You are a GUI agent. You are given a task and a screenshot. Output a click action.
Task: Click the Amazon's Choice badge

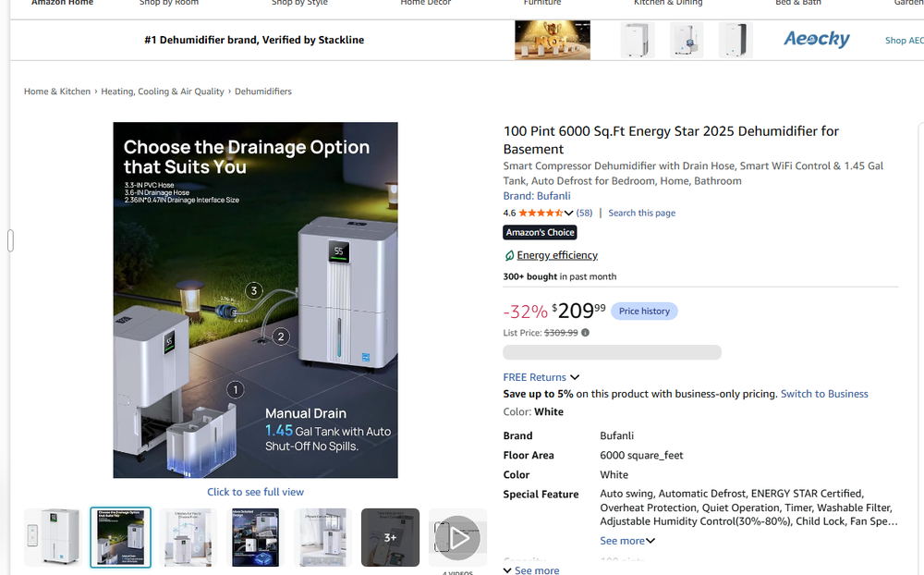540,232
